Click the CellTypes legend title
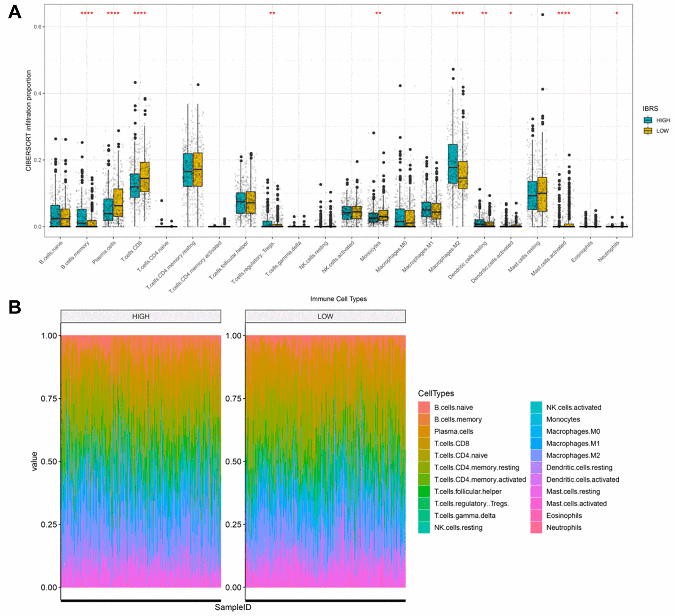Viewport: 674px width, 616px height. pos(436,393)
